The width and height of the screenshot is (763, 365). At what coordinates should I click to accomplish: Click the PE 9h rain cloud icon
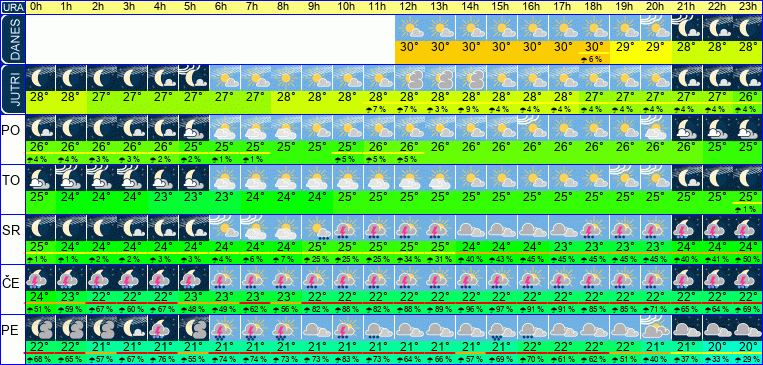tap(318, 328)
